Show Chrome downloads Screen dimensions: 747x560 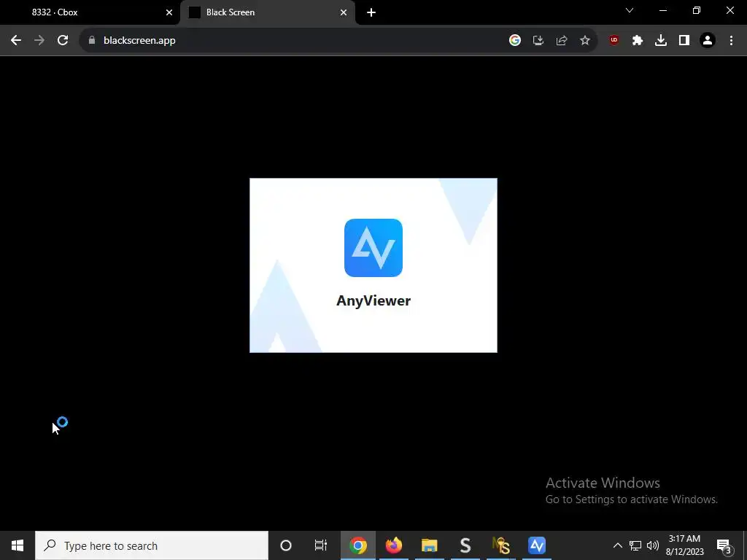(x=661, y=41)
